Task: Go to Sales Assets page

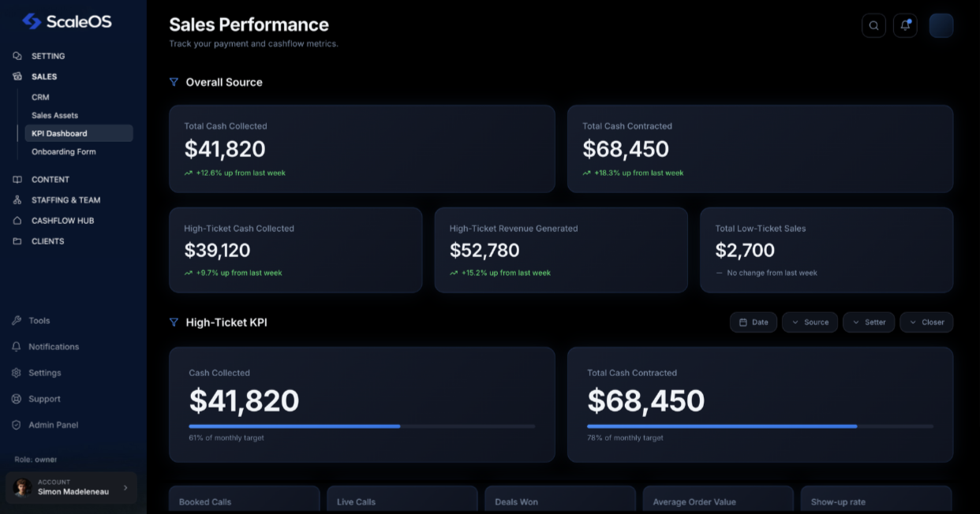Action: click(54, 115)
